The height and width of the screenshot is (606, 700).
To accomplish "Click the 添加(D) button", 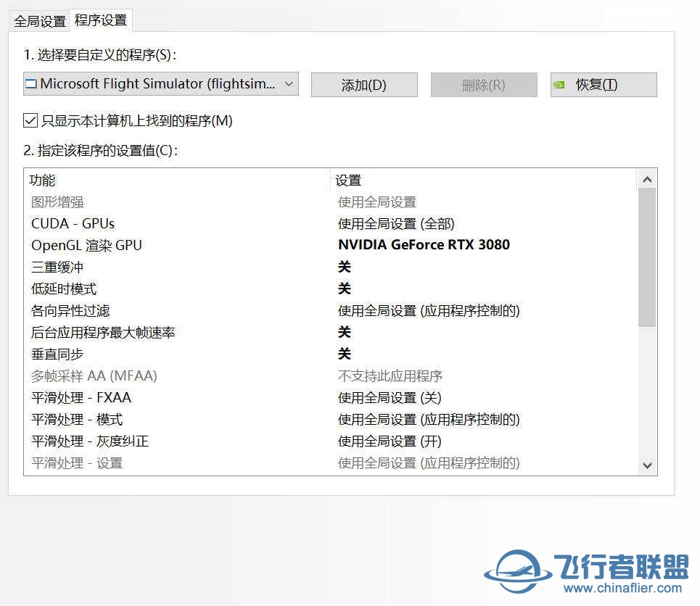I will point(364,84).
